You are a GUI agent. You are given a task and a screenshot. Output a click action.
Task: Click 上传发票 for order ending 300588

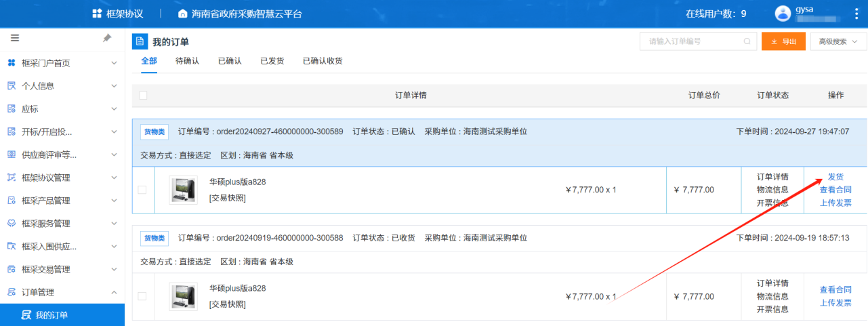(x=835, y=303)
